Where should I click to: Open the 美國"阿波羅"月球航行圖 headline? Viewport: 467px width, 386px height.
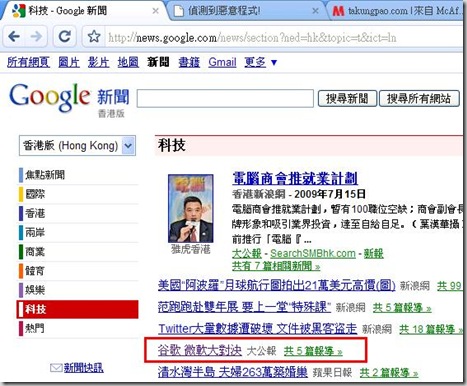277,286
